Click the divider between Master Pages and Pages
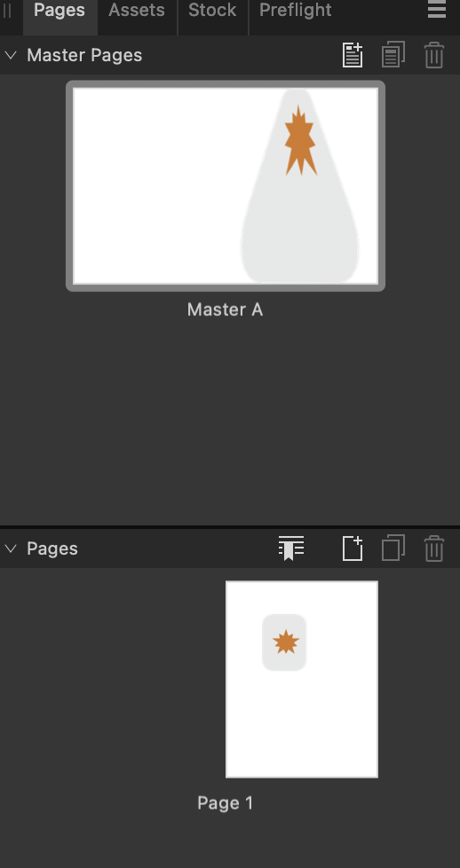Viewport: 460px width, 868px height. [x=230, y=526]
